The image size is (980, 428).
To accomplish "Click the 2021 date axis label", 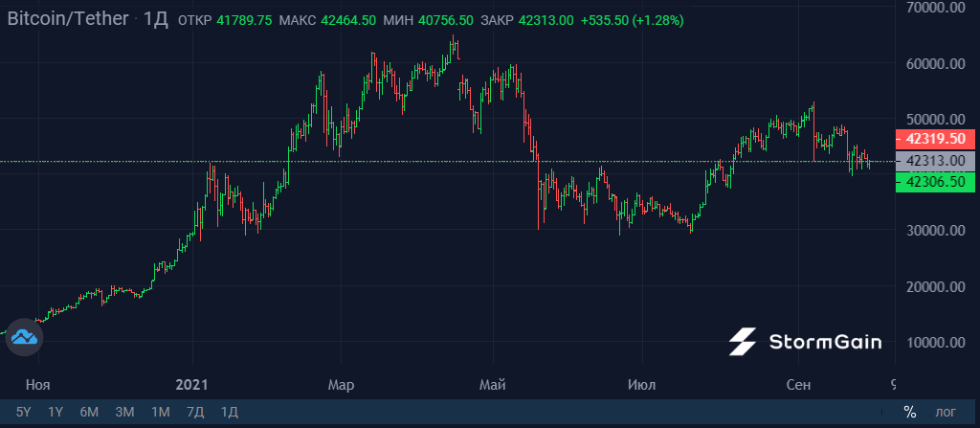I will pyautogui.click(x=191, y=384).
